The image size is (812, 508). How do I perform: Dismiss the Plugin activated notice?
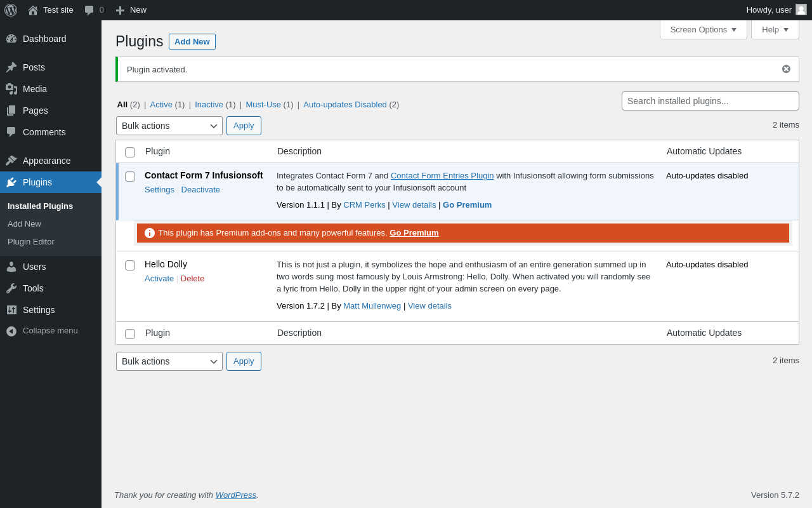[786, 69]
